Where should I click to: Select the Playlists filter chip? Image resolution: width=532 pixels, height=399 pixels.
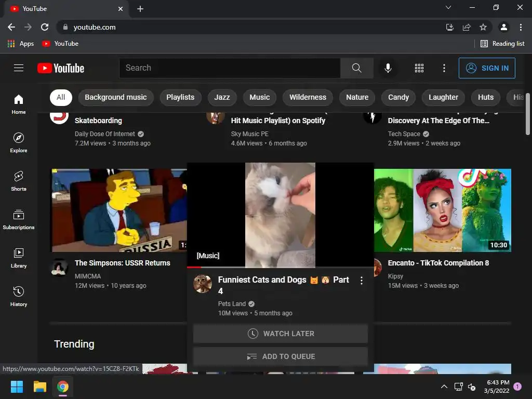tap(180, 97)
